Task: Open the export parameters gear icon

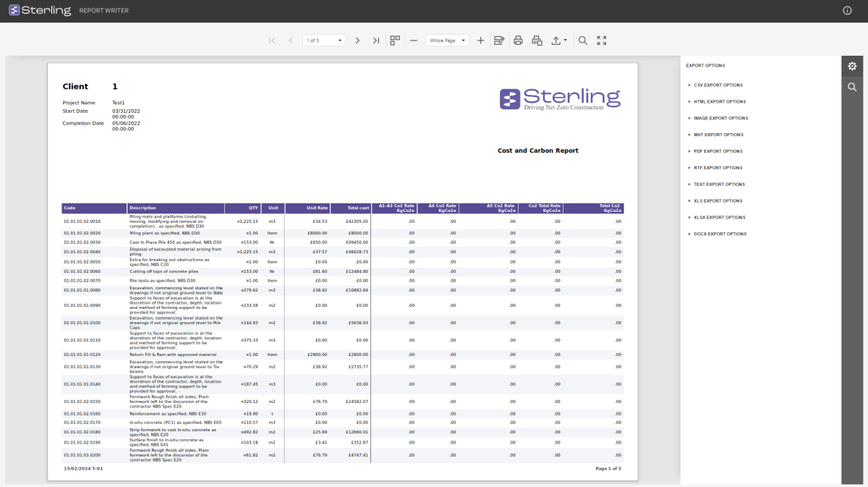Action: tap(852, 65)
